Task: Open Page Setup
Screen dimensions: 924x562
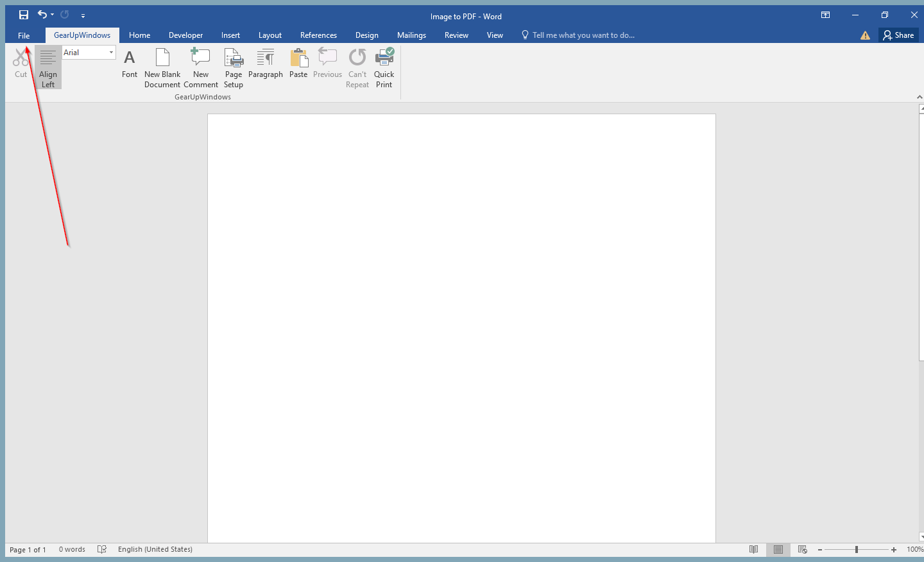Action: pos(234,67)
